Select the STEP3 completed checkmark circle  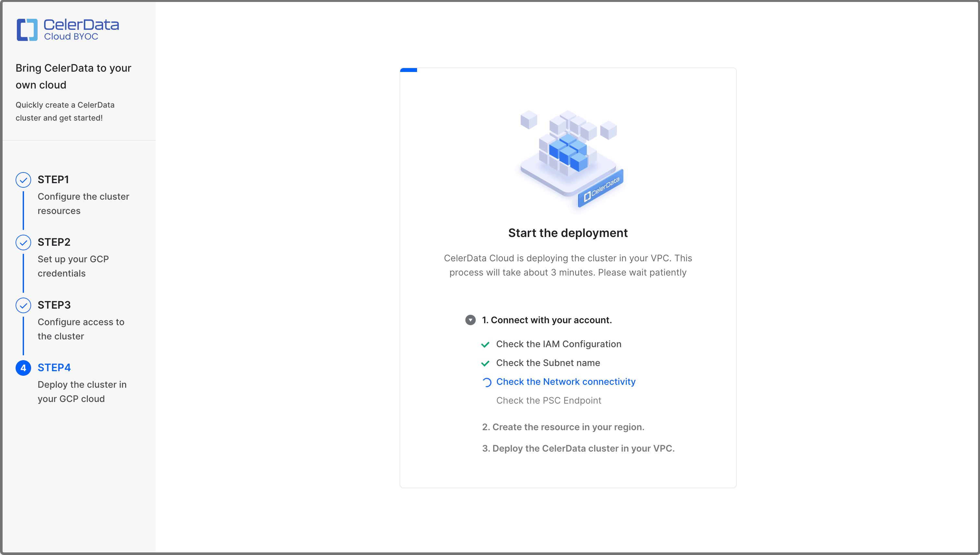[23, 305]
